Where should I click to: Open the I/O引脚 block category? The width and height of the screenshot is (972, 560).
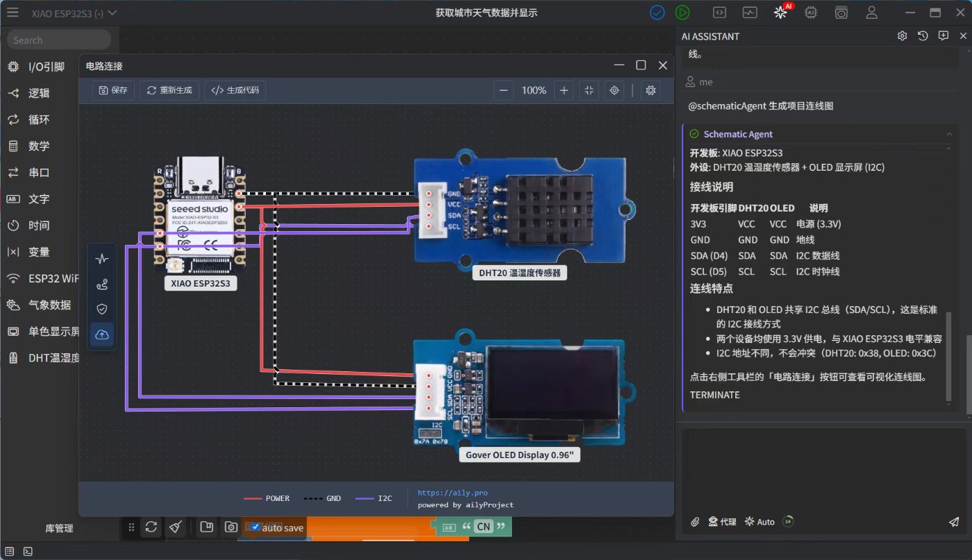click(x=46, y=67)
